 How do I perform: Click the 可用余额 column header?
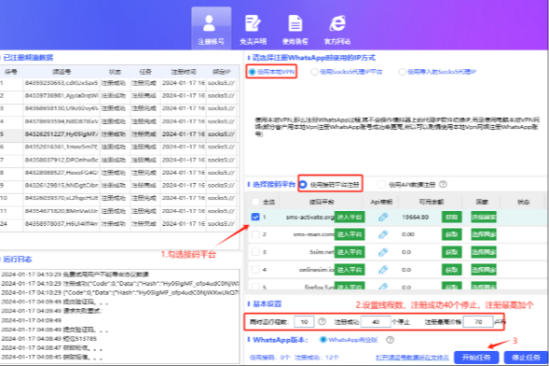click(431, 202)
